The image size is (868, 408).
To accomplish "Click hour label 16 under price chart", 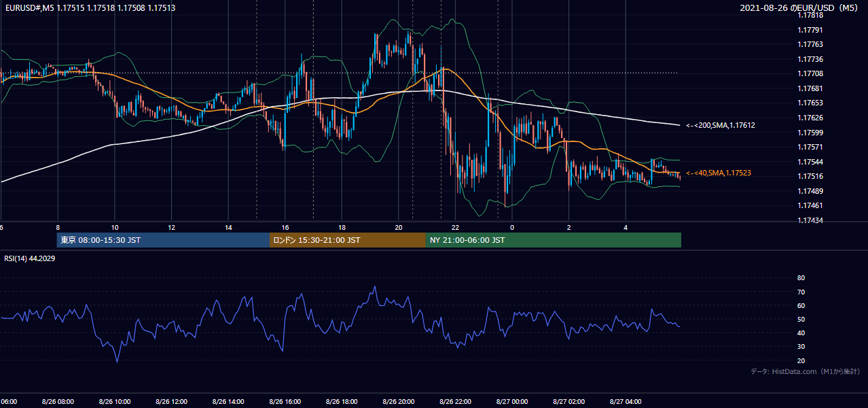I will pyautogui.click(x=285, y=227).
